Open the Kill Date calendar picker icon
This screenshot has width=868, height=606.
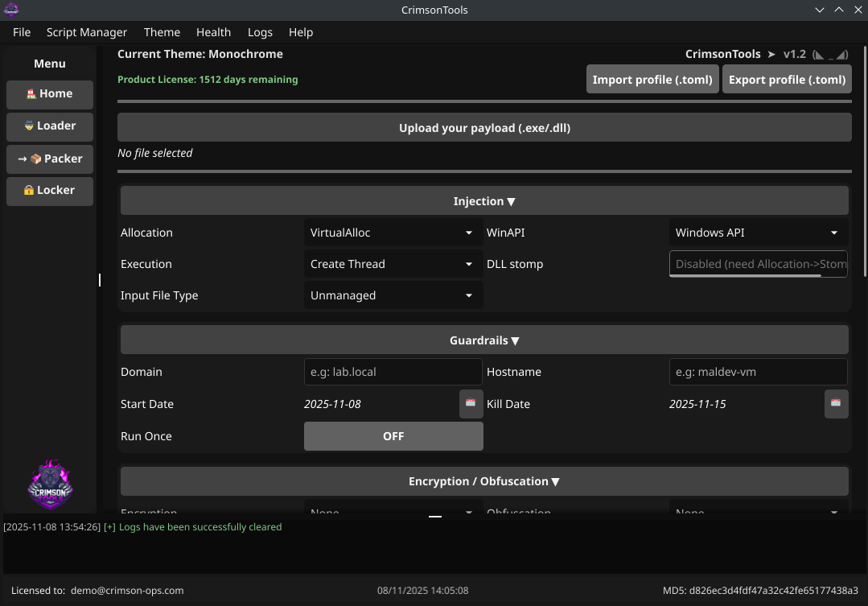[x=836, y=404]
